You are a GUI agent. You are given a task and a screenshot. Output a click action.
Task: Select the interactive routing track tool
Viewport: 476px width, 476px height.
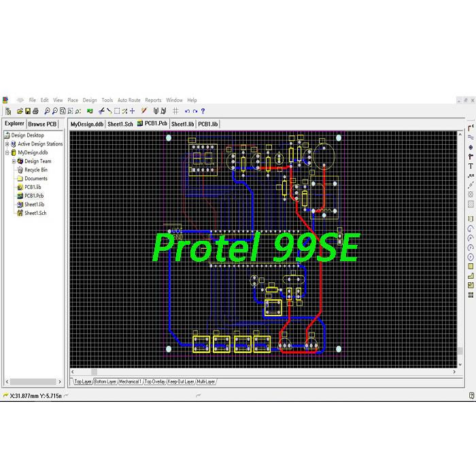click(x=471, y=128)
